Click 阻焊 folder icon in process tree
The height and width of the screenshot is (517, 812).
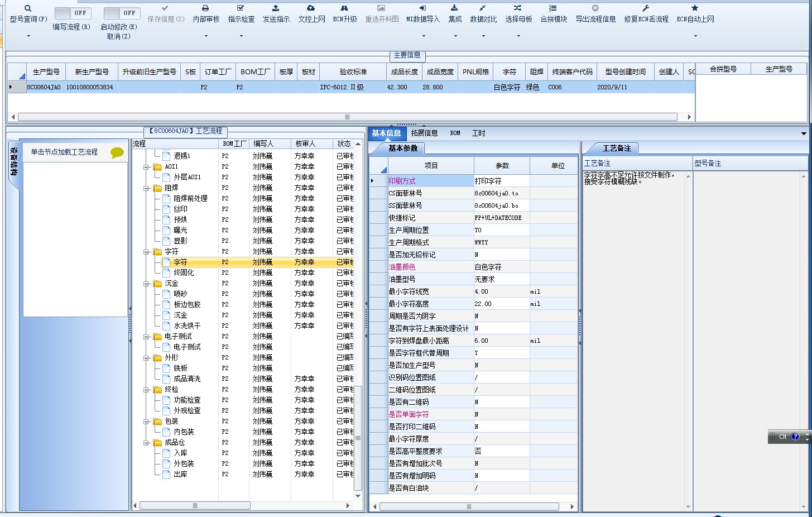click(x=157, y=188)
